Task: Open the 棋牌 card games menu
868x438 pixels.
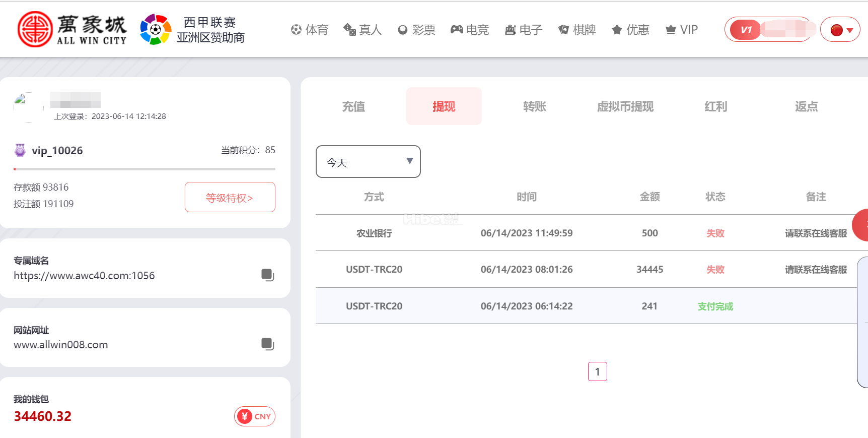Action: point(577,30)
